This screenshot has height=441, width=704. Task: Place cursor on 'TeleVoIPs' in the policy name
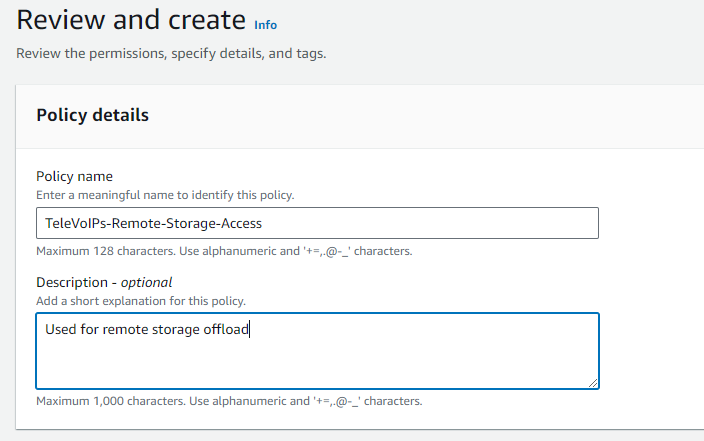(x=76, y=223)
